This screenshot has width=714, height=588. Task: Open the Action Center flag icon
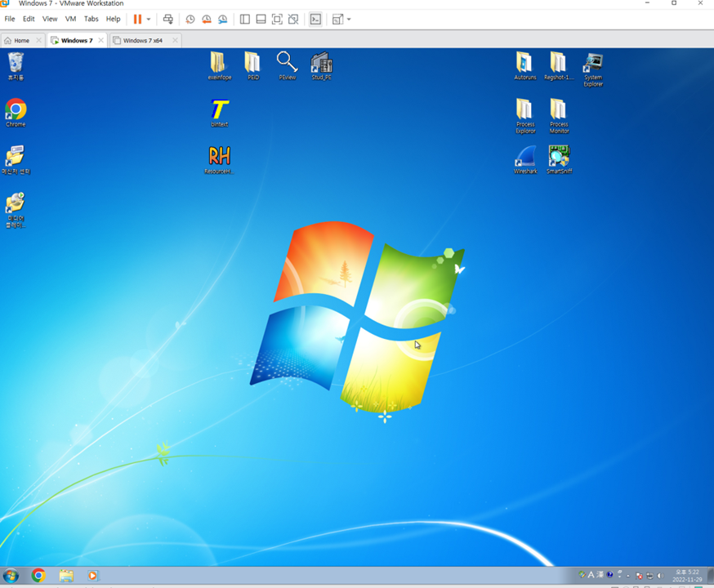tap(639, 577)
